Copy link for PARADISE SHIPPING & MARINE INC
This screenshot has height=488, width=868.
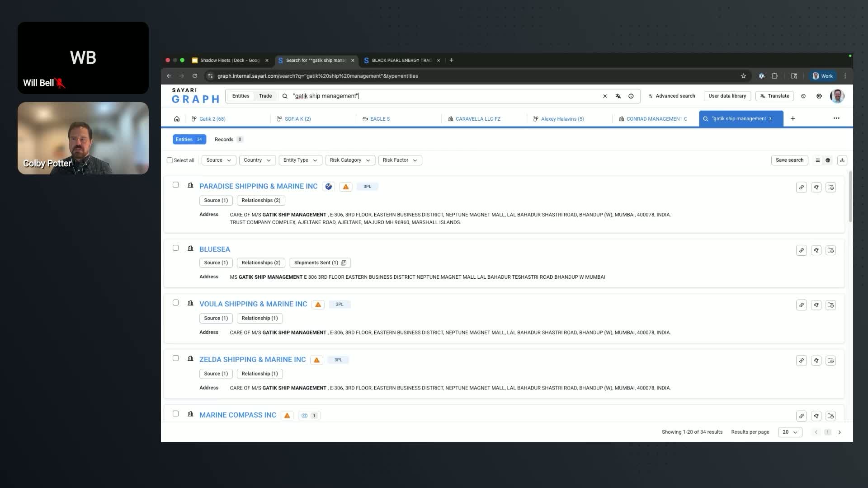tap(802, 187)
